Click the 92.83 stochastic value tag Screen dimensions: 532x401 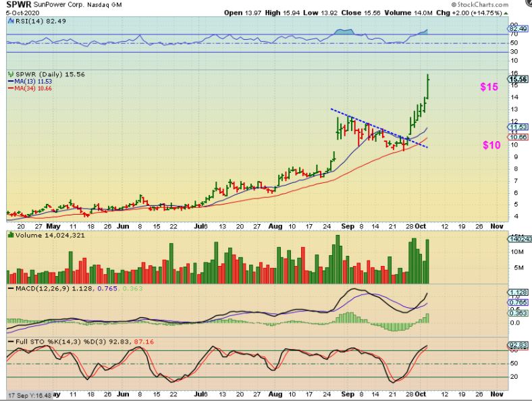(518, 346)
